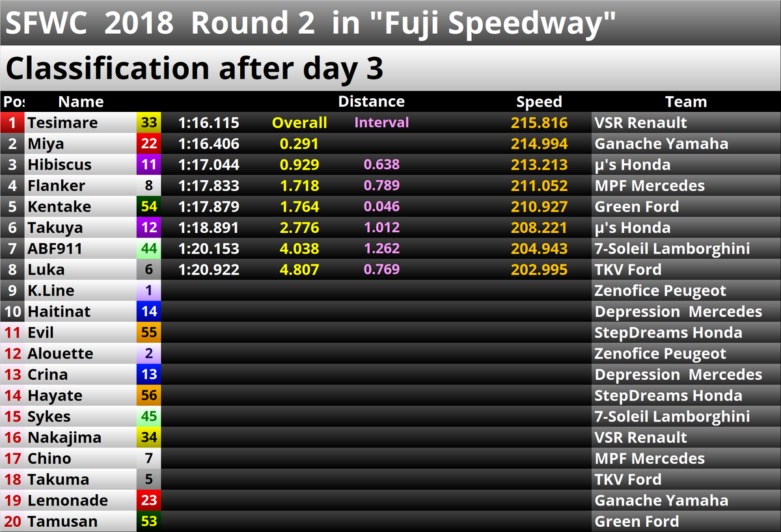
Task: Select driver name Takuma
Action: [58, 479]
